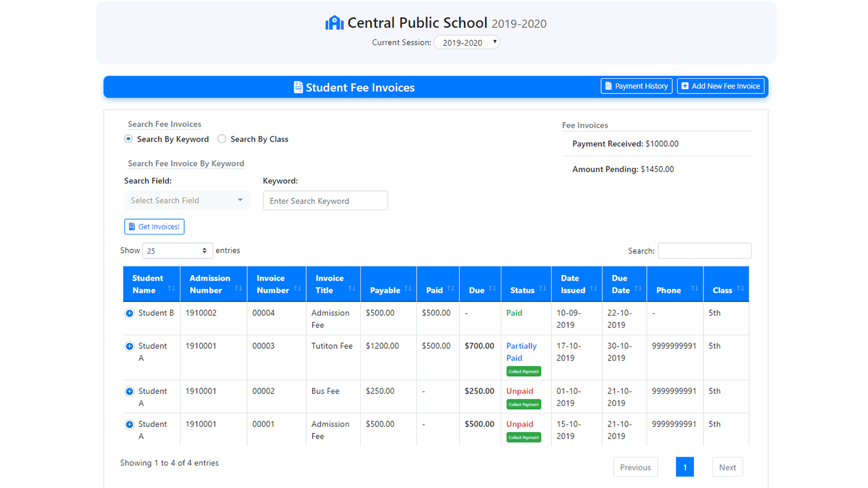This screenshot has width=868, height=488.
Task: Change the Show entries count dropdown
Action: coord(177,251)
